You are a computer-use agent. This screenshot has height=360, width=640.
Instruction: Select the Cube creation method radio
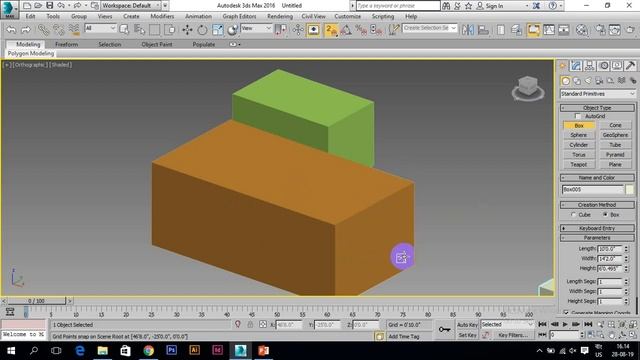(573, 215)
